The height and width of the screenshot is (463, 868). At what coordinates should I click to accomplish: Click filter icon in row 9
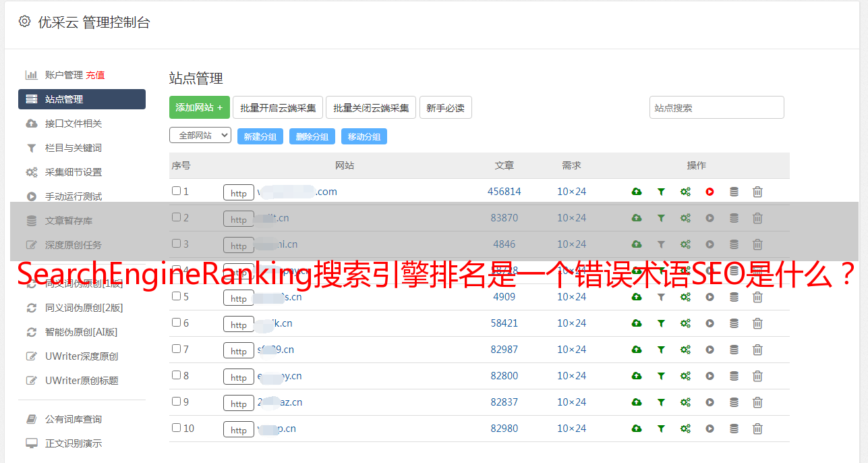pos(661,402)
